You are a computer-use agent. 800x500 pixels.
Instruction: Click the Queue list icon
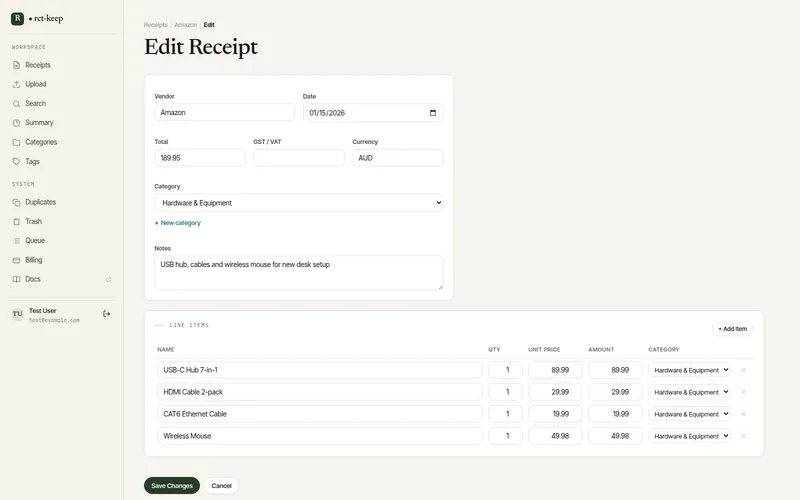coord(16,240)
